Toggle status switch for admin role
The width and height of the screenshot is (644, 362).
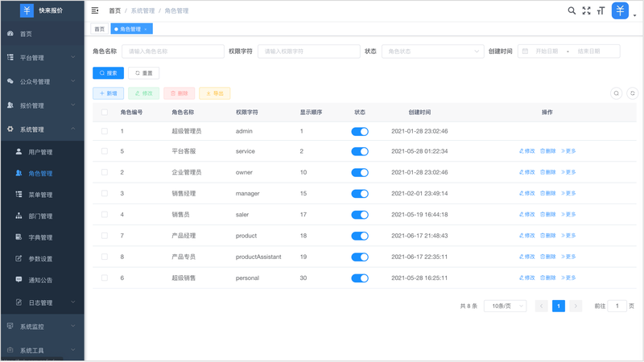pos(360,131)
